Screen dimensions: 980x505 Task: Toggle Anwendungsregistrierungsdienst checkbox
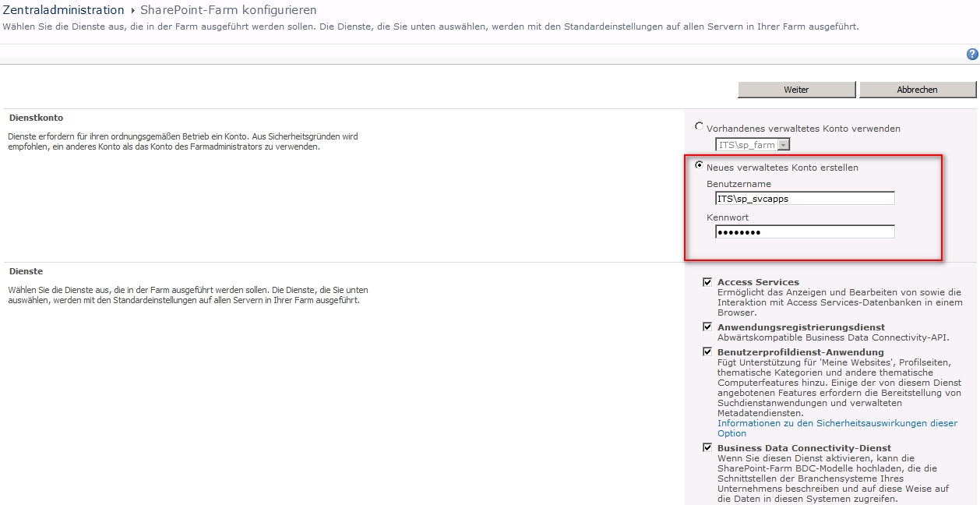707,327
